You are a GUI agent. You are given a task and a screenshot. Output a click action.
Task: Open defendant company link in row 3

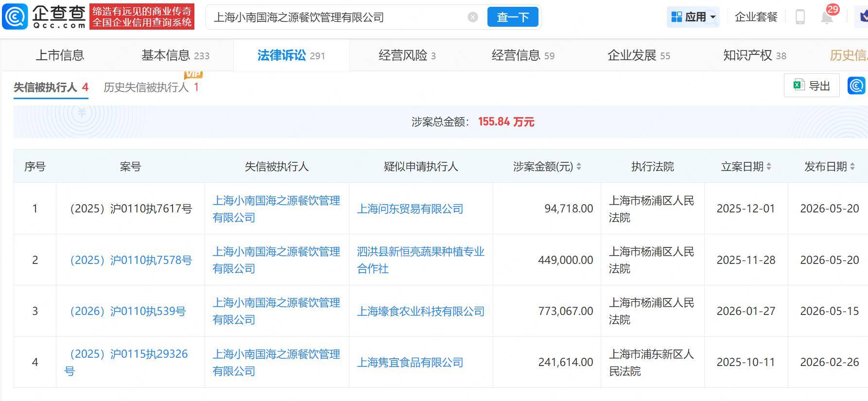tap(277, 311)
